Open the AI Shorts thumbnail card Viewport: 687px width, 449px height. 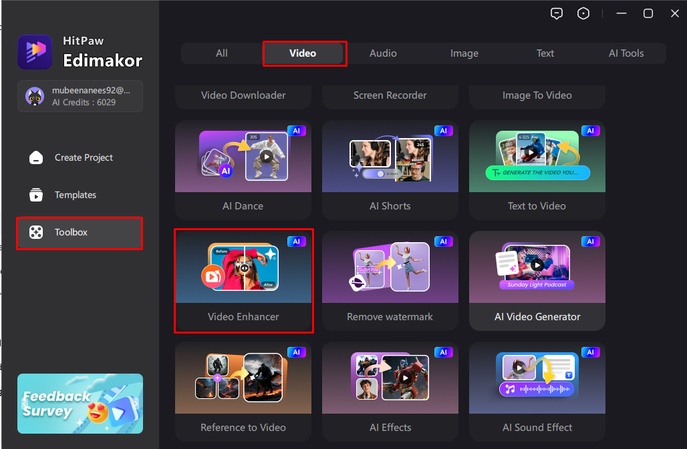coord(390,160)
